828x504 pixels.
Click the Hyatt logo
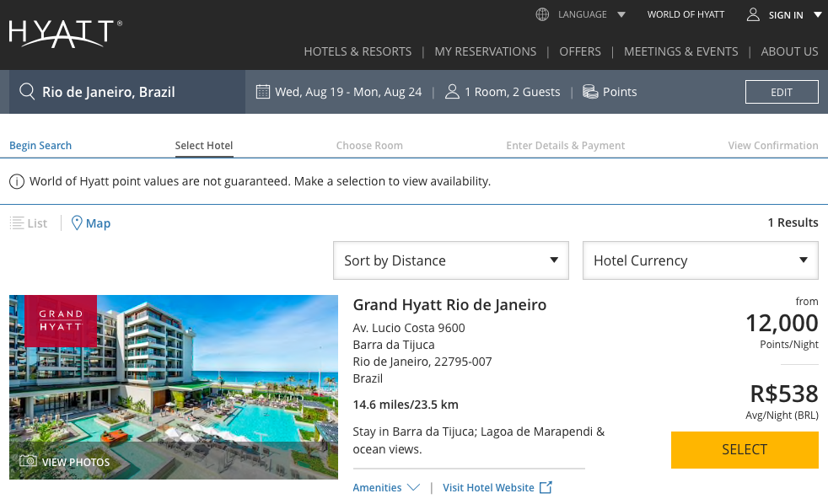pyautogui.click(x=66, y=33)
